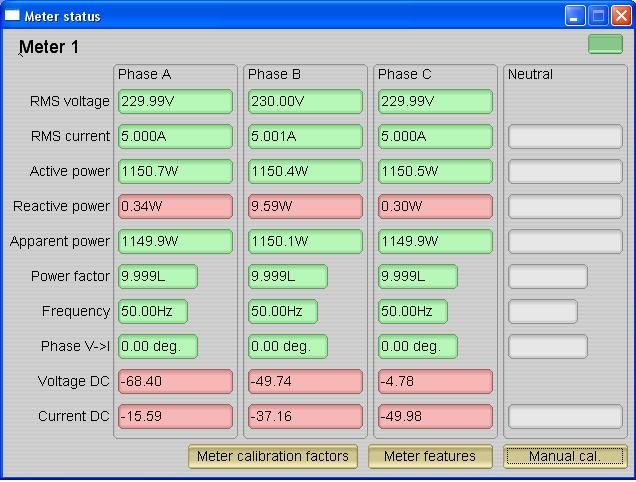The width and height of the screenshot is (636, 482).
Task: Click Phase A V->I phase angle field
Action: pos(158,346)
